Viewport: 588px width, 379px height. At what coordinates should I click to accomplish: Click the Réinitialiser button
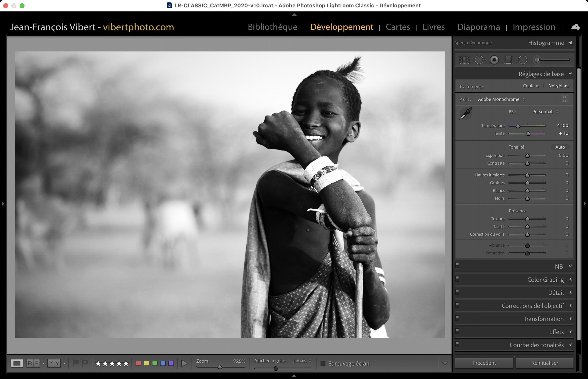[x=545, y=363]
